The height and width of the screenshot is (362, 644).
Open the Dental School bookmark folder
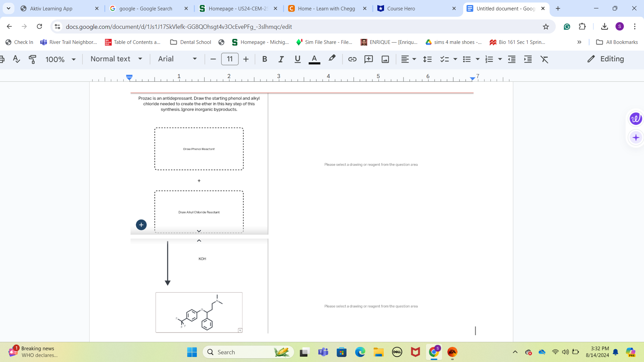[x=191, y=42]
